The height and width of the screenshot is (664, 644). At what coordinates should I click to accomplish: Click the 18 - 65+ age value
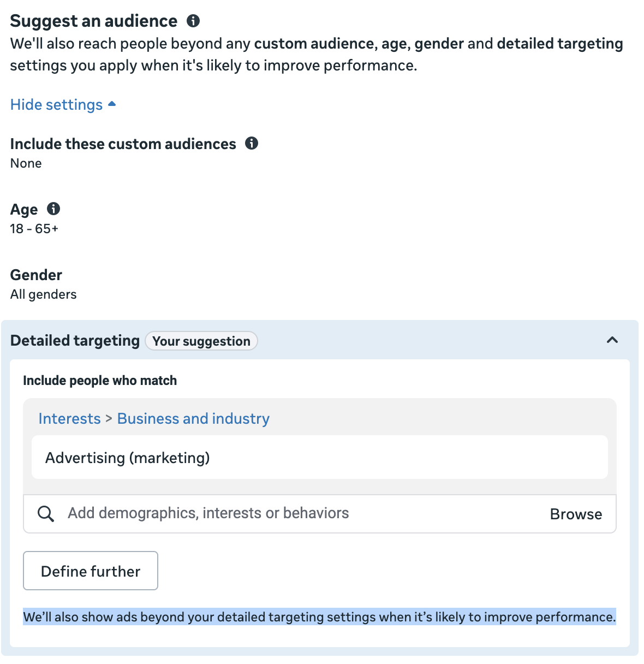[x=34, y=229]
